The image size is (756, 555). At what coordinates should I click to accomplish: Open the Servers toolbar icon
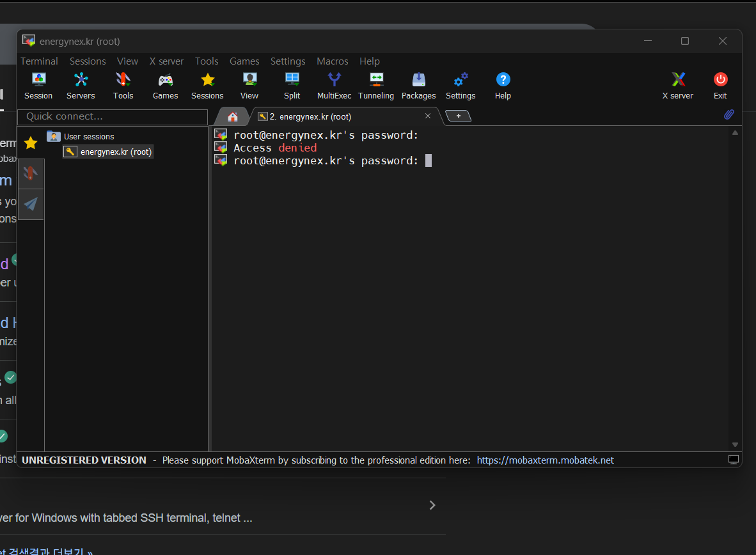point(81,86)
